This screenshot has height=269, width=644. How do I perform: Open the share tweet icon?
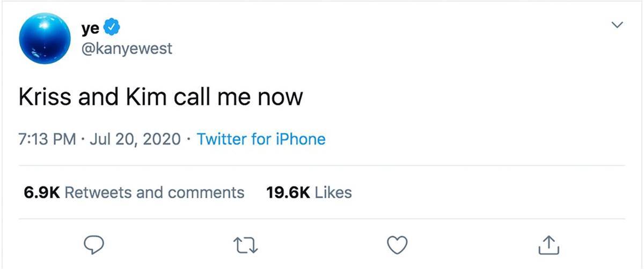tap(548, 244)
